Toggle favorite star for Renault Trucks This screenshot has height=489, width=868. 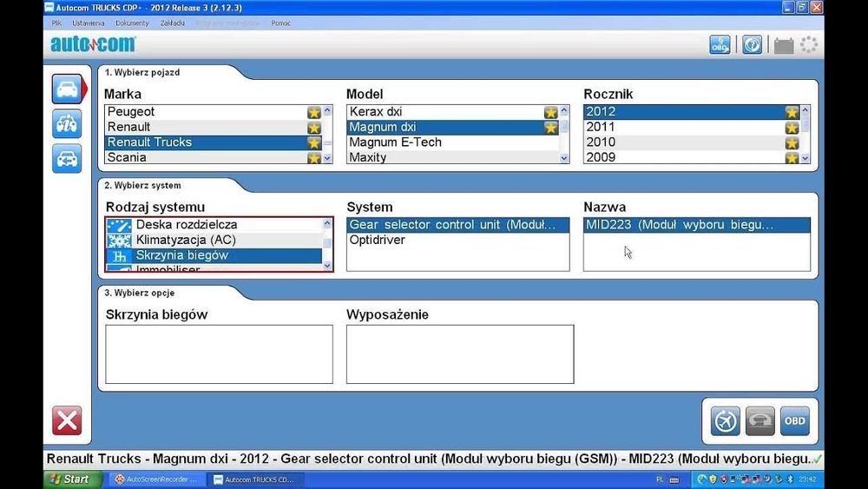coord(314,142)
